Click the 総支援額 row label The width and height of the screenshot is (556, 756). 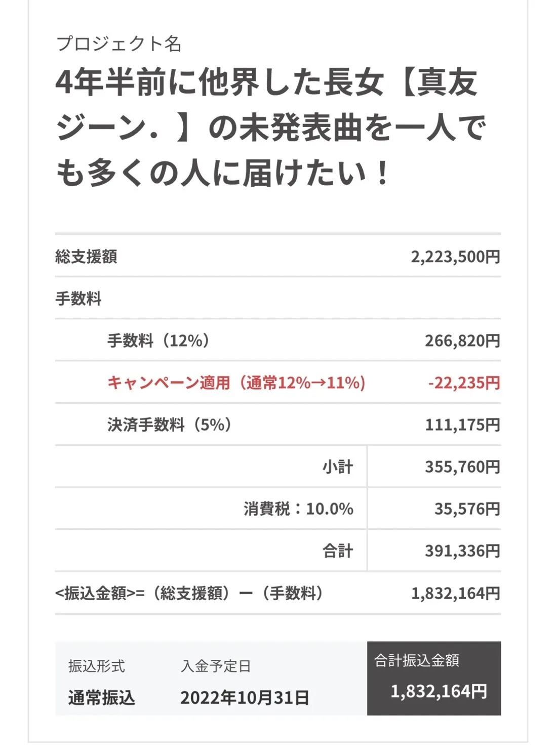(x=86, y=257)
